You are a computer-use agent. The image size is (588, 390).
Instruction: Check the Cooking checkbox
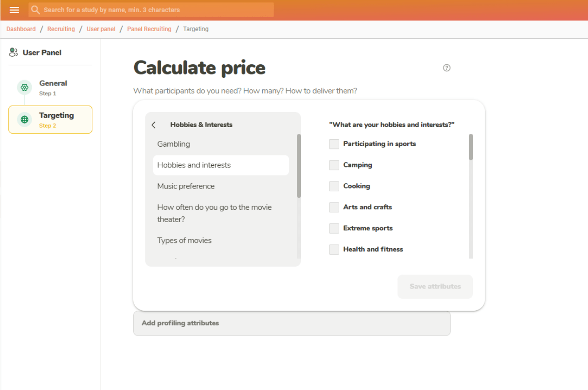(x=334, y=186)
